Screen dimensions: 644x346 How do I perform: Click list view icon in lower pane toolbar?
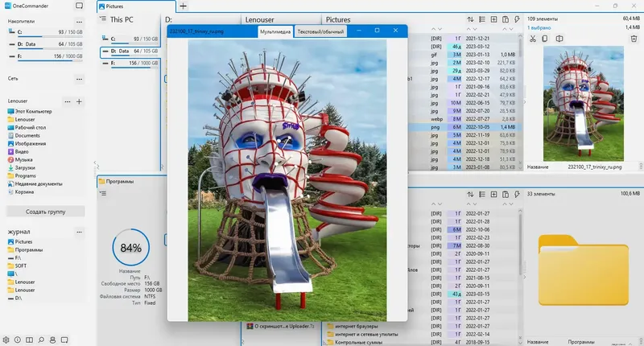click(482, 194)
